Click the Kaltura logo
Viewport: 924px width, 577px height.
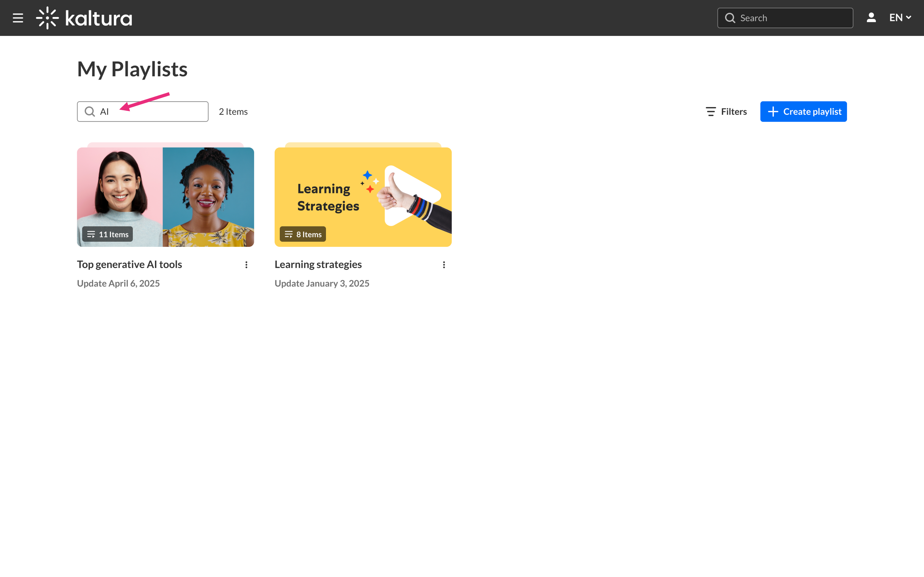click(84, 18)
